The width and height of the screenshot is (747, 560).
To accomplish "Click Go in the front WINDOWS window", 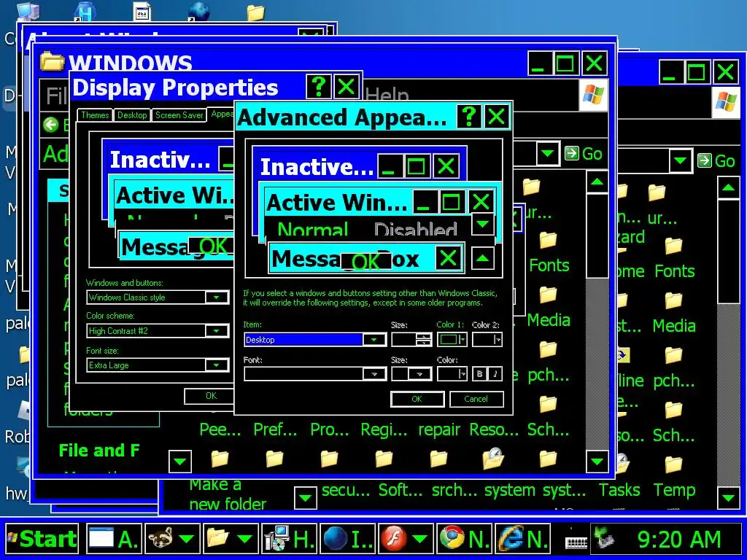I will (x=584, y=154).
